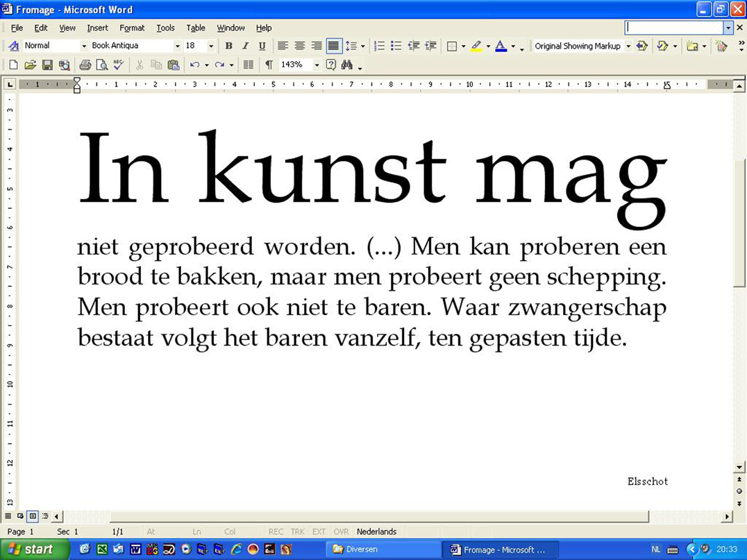
Task: Open the Original Showing Markup dropdown
Action: click(628, 46)
